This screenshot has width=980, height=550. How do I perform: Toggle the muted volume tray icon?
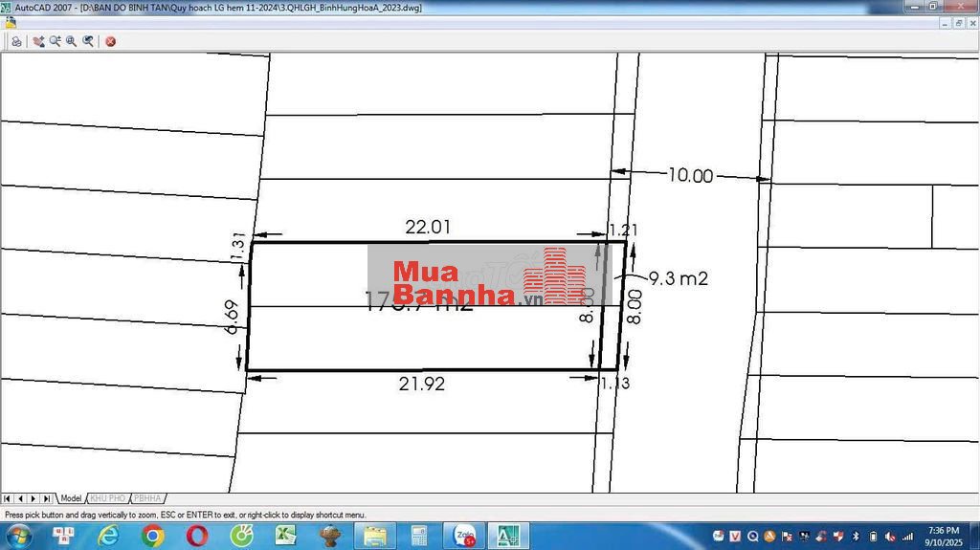[x=891, y=536]
